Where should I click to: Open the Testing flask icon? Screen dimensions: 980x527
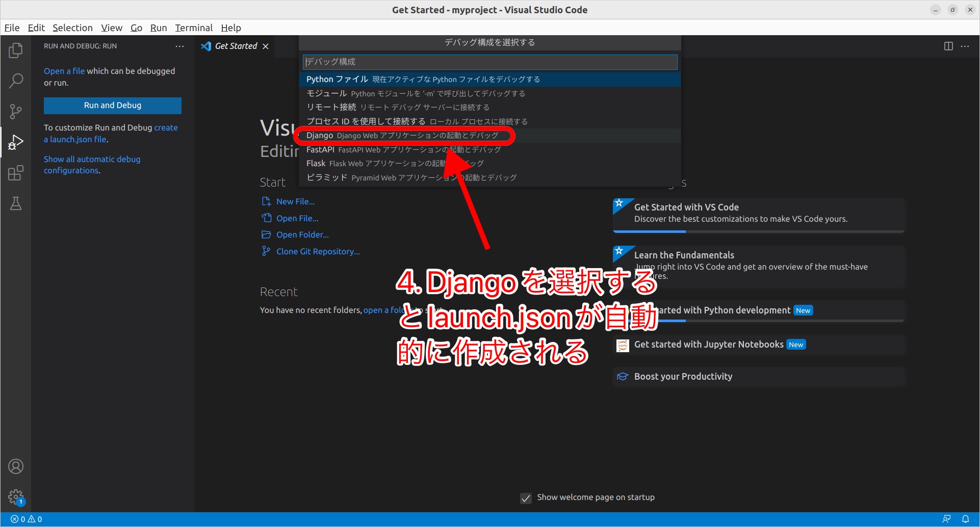pyautogui.click(x=16, y=203)
